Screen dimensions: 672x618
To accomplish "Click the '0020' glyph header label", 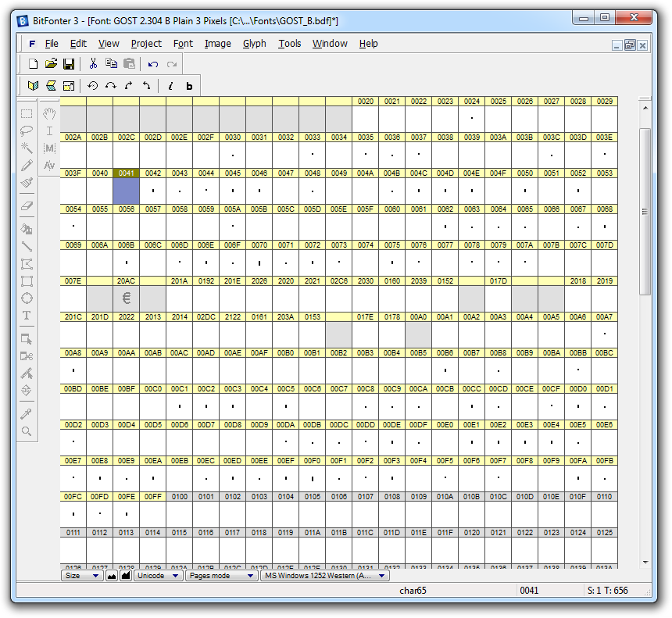I will click(x=366, y=101).
